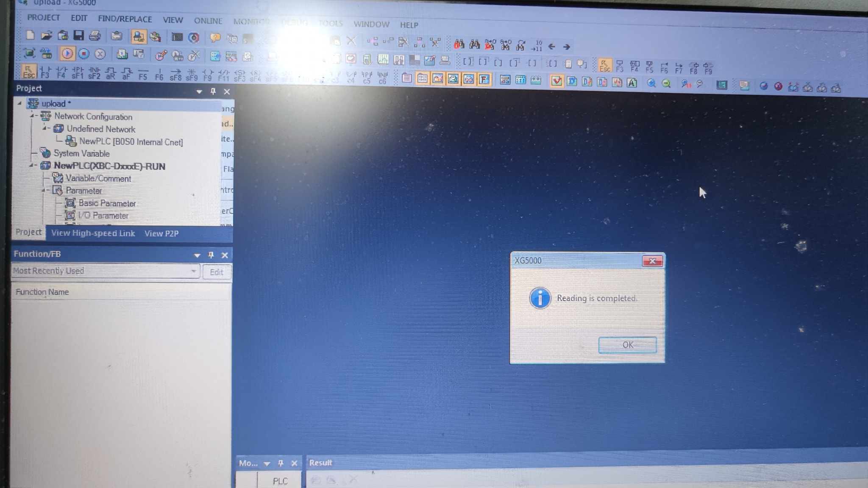
Task: Click the forward arrow navigation icon
Action: pyautogui.click(x=567, y=47)
